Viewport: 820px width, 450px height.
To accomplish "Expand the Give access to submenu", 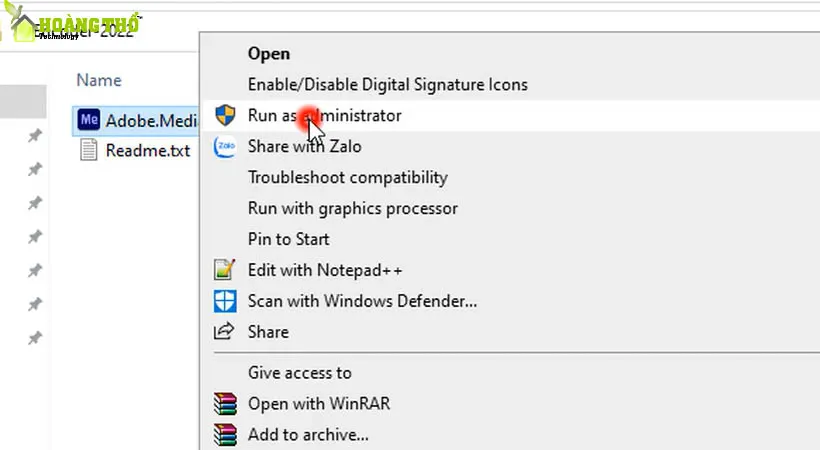I will [x=299, y=373].
